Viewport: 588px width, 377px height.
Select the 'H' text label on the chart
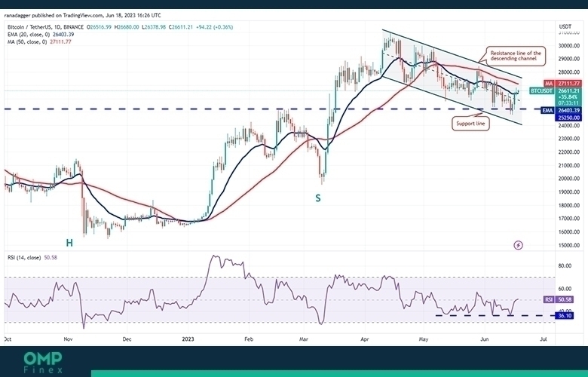(x=69, y=243)
